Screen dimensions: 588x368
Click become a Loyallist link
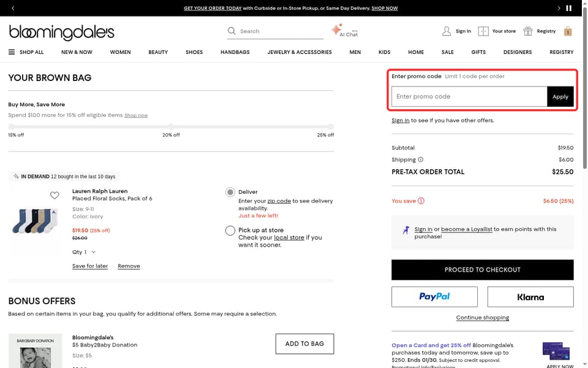467,229
